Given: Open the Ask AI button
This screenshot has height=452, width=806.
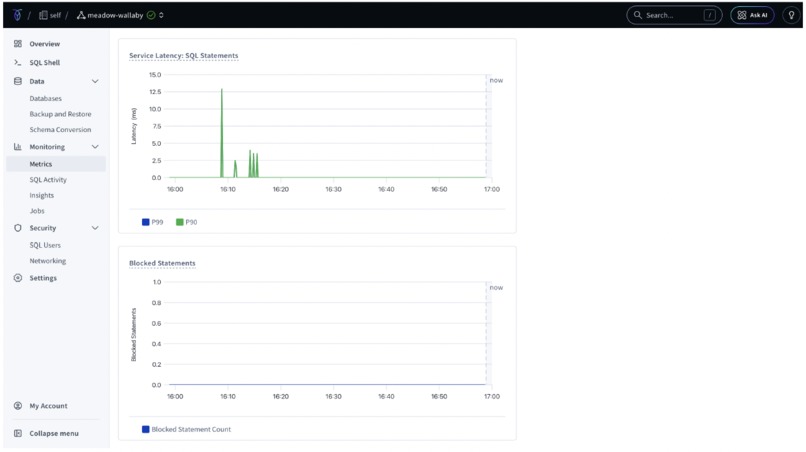Looking at the screenshot, I should coord(752,15).
